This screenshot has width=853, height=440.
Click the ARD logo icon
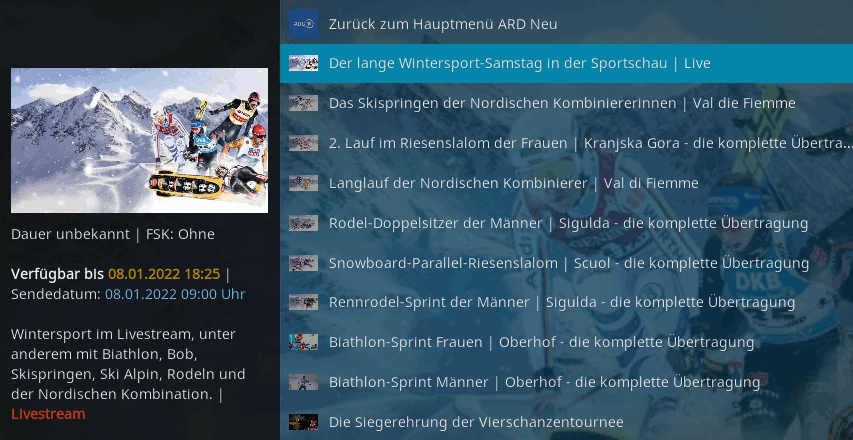(x=303, y=23)
